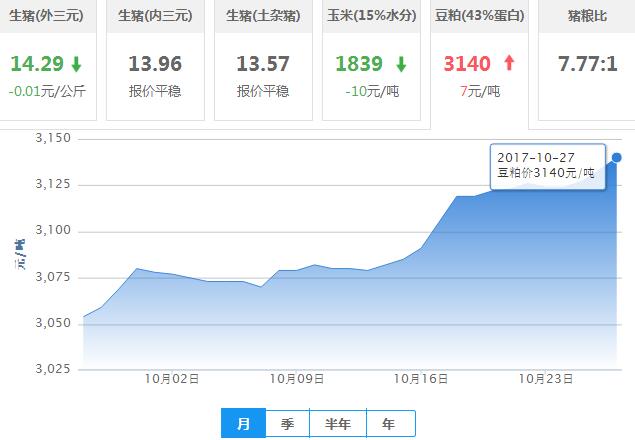Click the 13.96 price value
This screenshot has height=440, width=635.
coord(155,64)
